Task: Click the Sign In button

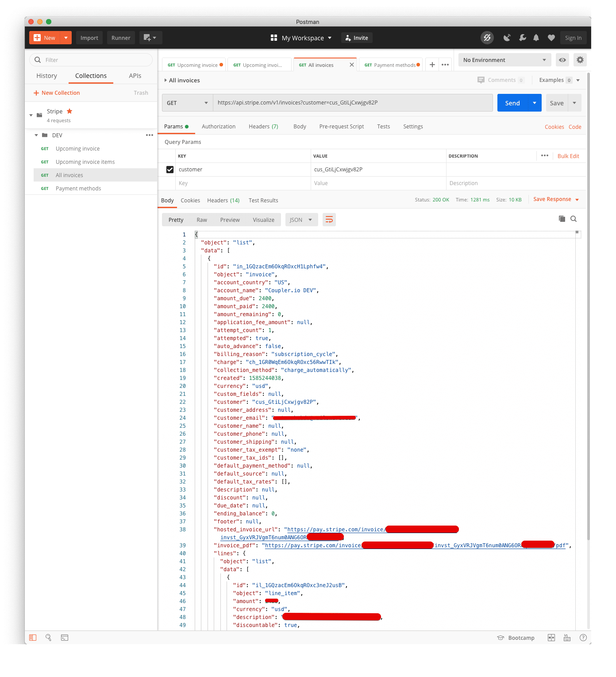Action: [573, 38]
